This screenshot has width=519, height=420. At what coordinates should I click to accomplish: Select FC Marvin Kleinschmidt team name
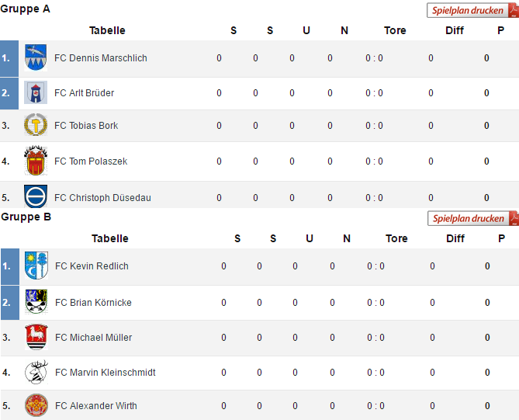click(106, 373)
